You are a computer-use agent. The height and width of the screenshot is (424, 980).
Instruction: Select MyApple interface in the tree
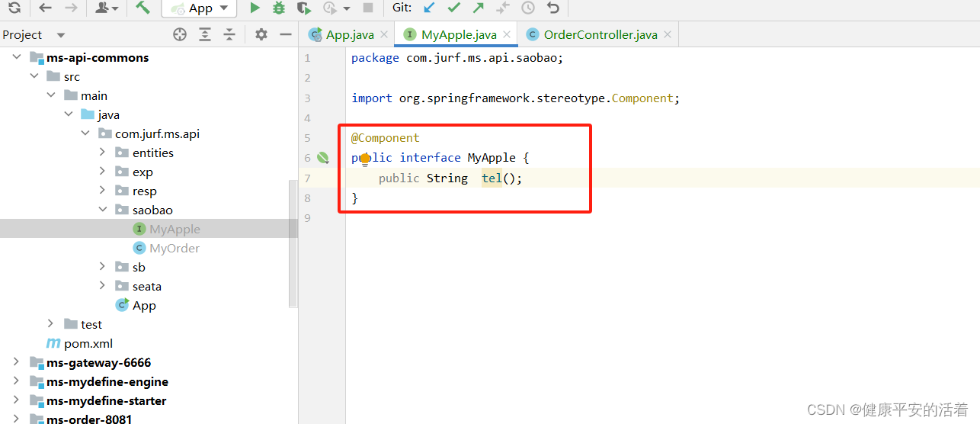[175, 229]
